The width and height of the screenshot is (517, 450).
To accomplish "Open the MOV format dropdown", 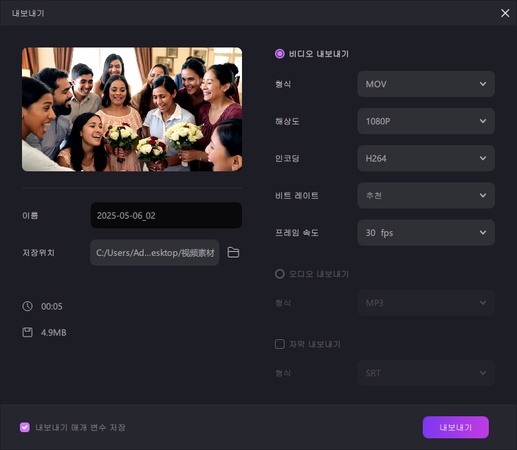I will 426,84.
